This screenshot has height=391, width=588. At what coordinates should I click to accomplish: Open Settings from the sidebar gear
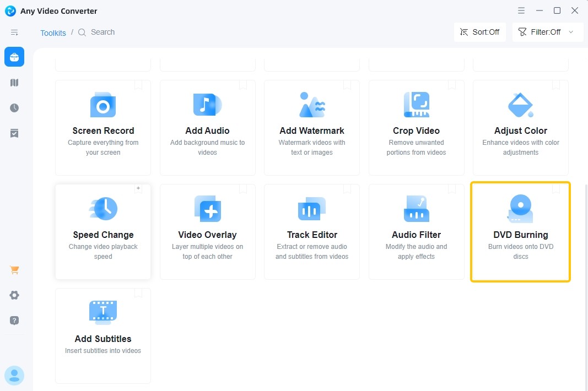click(14, 295)
